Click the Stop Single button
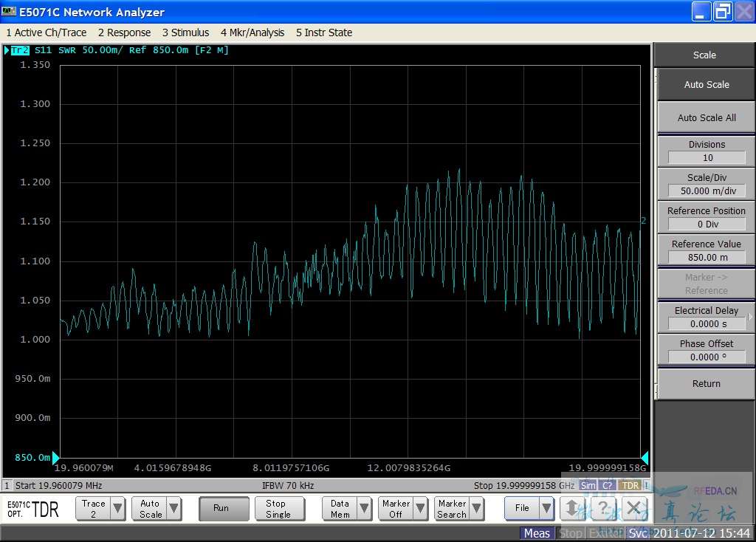Screen dimensions: 756x542 tap(278, 509)
